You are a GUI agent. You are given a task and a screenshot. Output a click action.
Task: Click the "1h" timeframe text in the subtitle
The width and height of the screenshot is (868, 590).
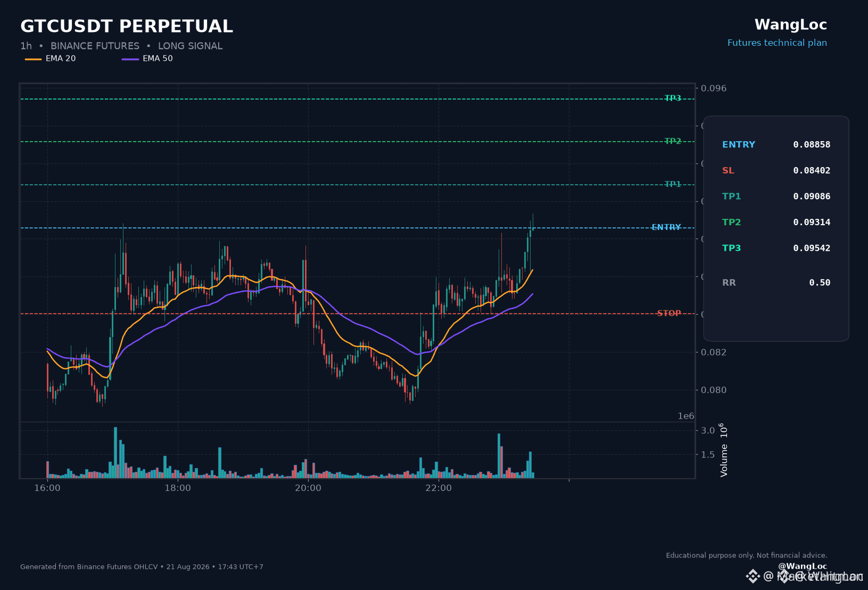click(x=26, y=46)
